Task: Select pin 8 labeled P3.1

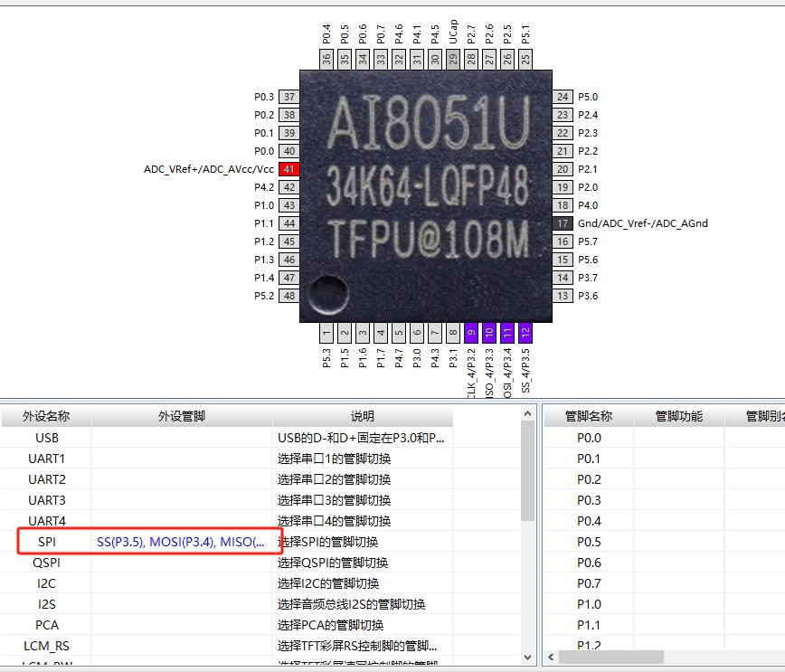Action: coord(453,333)
